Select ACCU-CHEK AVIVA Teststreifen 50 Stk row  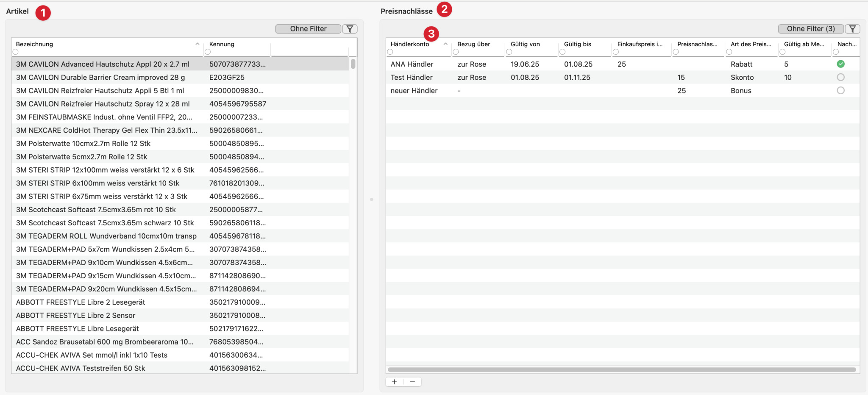[x=180, y=368]
